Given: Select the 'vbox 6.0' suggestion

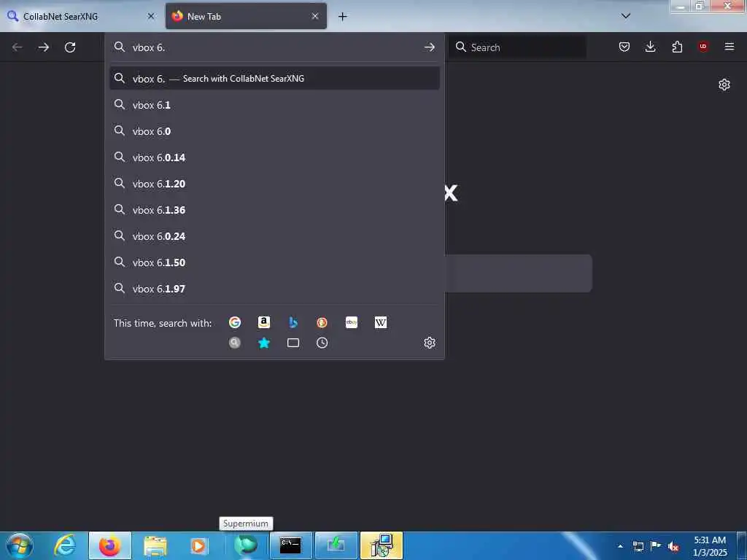Looking at the screenshot, I should 274,131.
